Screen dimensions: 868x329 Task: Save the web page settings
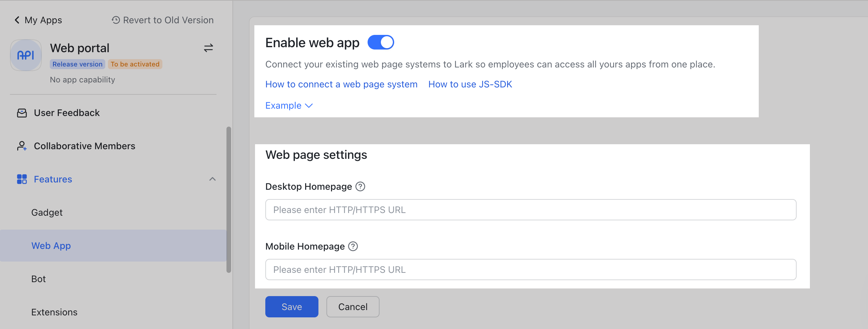292,306
